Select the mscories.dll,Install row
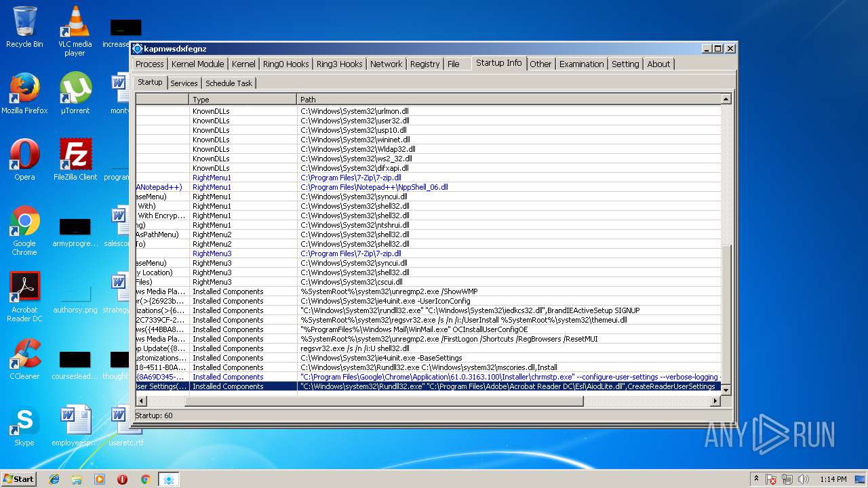The width and height of the screenshot is (868, 488). tap(428, 367)
